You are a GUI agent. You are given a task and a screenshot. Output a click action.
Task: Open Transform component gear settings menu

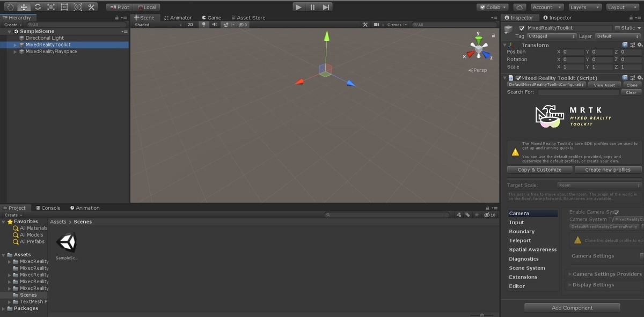[640, 45]
